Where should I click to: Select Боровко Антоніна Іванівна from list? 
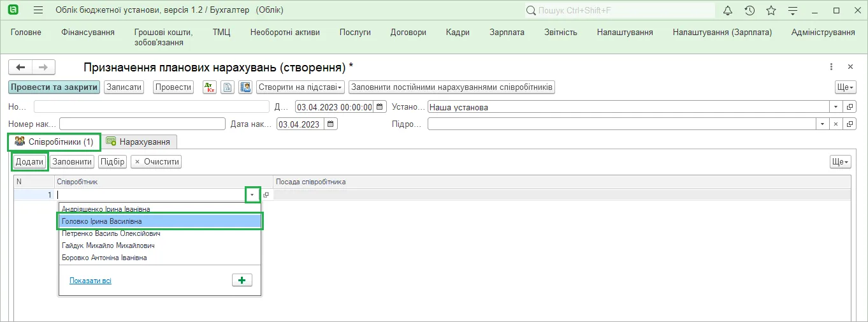(x=160, y=258)
